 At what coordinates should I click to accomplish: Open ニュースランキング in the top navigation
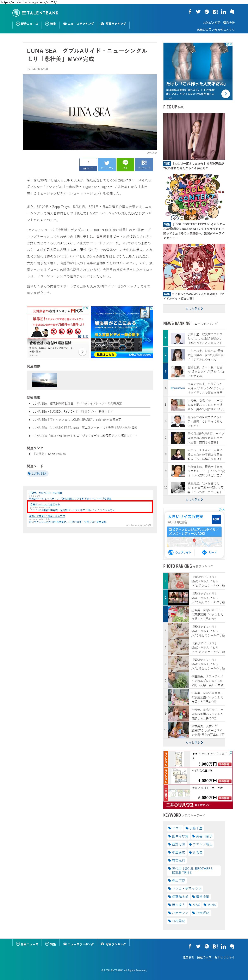tap(78, 24)
